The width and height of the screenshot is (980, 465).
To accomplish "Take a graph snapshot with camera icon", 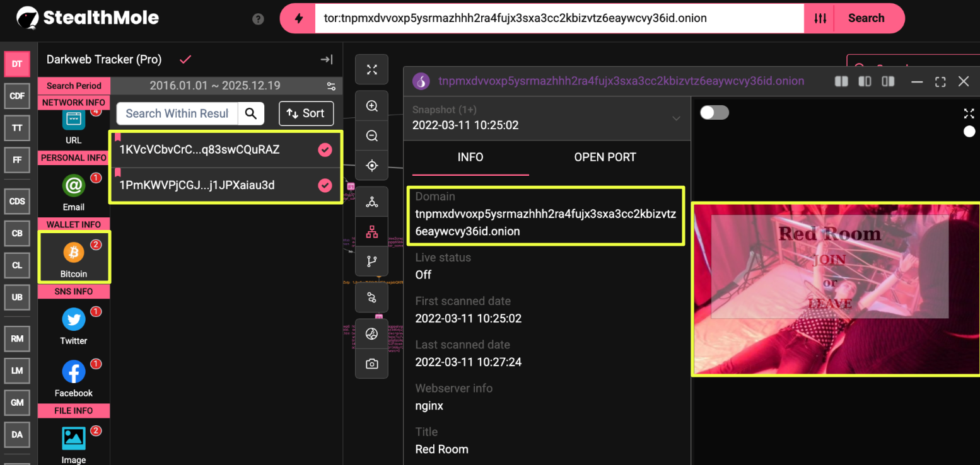I will 372,364.
